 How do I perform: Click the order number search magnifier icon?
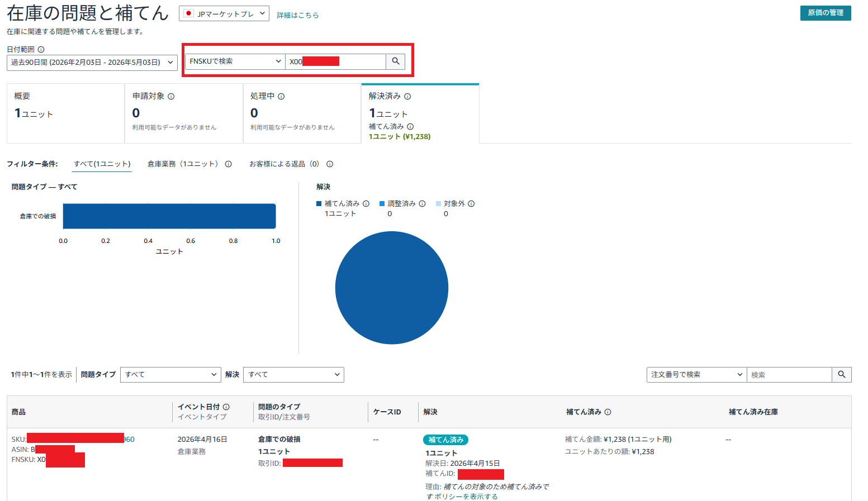842,375
